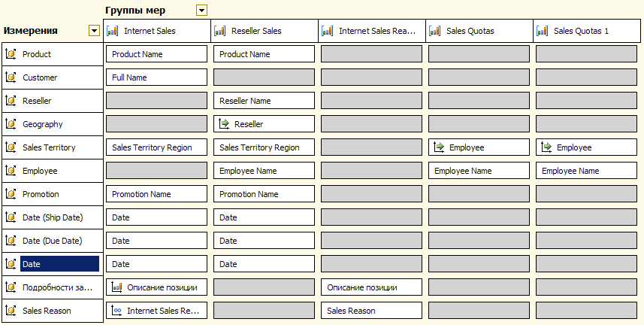
Task: Click the Internet Sales measure group icon
Action: (x=112, y=31)
